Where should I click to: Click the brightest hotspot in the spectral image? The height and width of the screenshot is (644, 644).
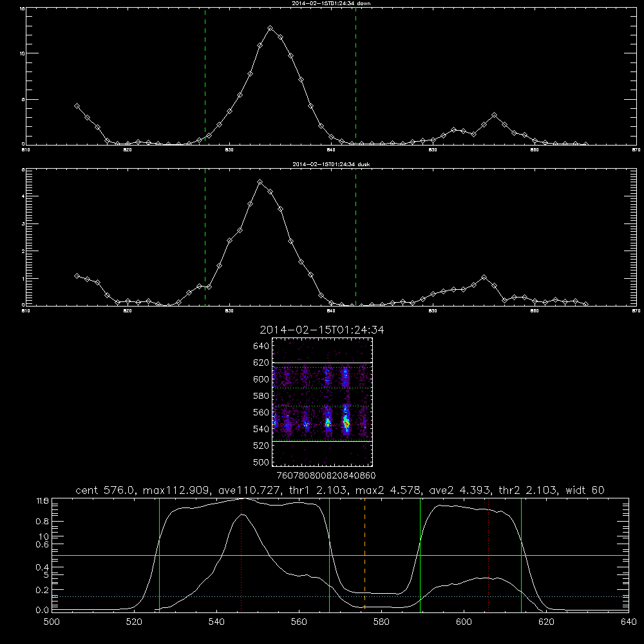click(x=346, y=423)
